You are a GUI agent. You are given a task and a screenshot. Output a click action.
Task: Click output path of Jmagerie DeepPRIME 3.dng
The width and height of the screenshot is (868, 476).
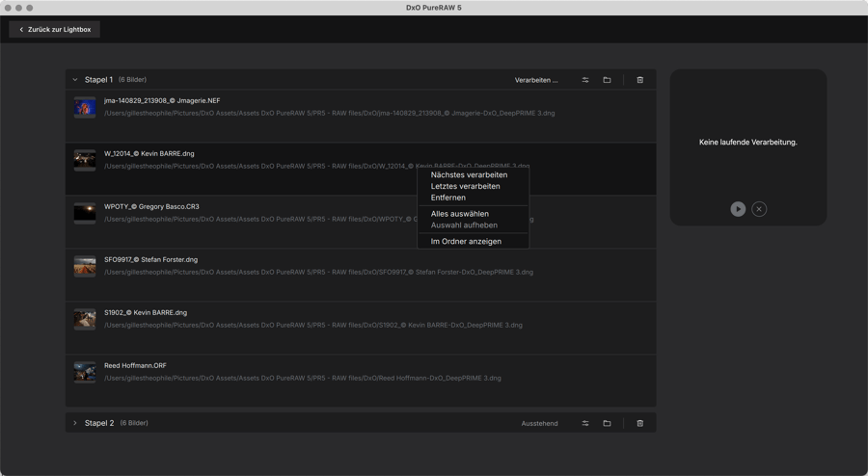coord(330,114)
